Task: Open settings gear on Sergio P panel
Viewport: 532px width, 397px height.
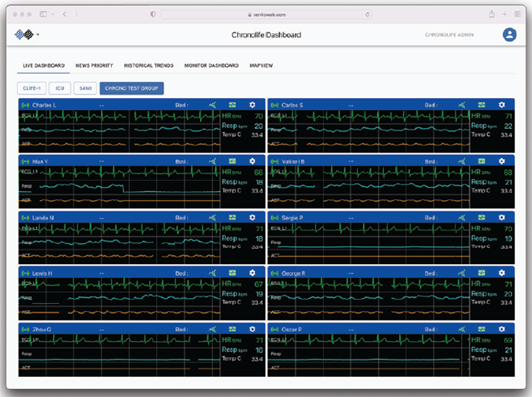Action: [501, 218]
